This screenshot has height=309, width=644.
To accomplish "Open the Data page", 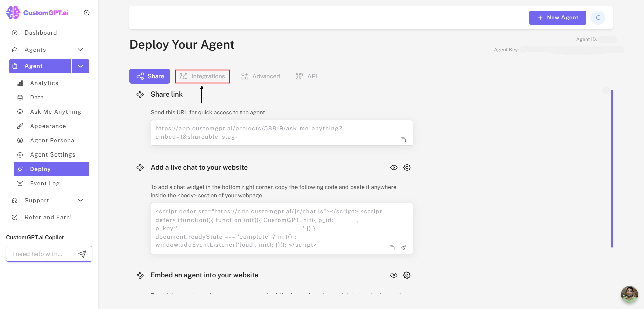I will tap(37, 97).
